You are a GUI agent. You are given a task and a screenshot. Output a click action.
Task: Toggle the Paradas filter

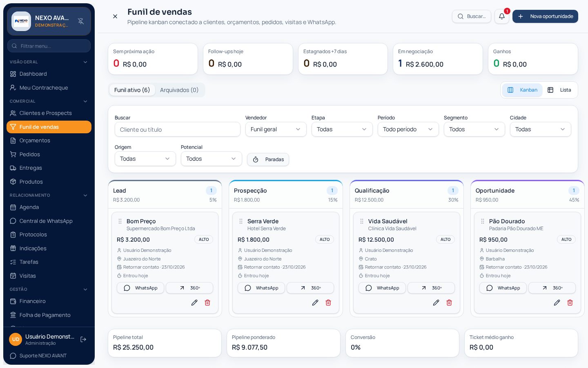point(268,159)
